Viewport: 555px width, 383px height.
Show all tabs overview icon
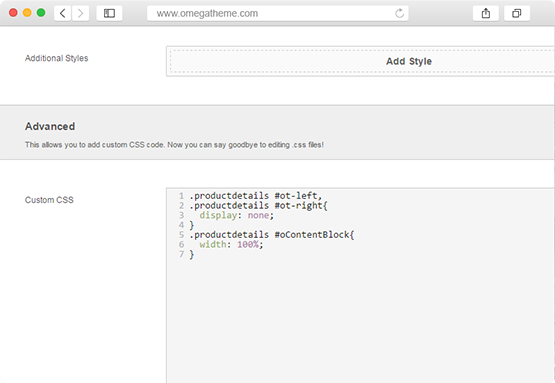click(517, 13)
